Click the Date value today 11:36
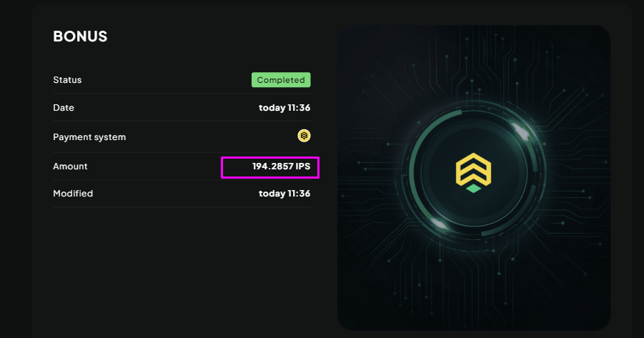644x338 pixels. [x=284, y=108]
